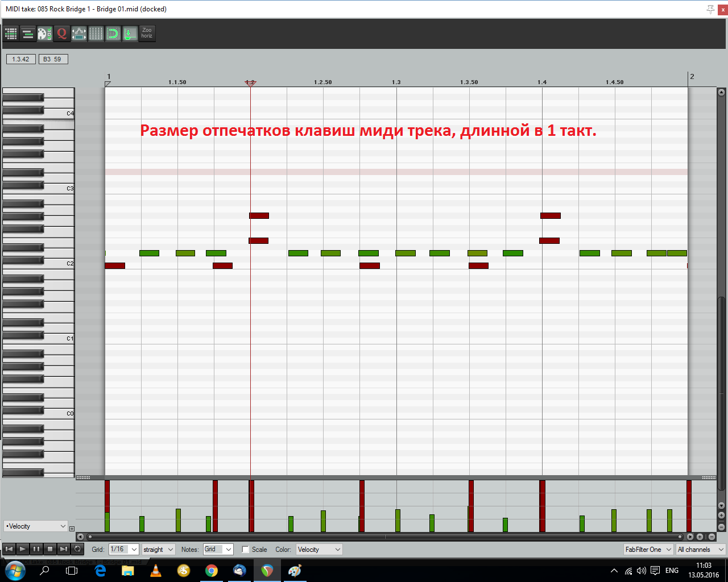Screen dimensions: 728x582
Task: Click the horizontal scrollbar right arrow
Action: [x=690, y=537]
